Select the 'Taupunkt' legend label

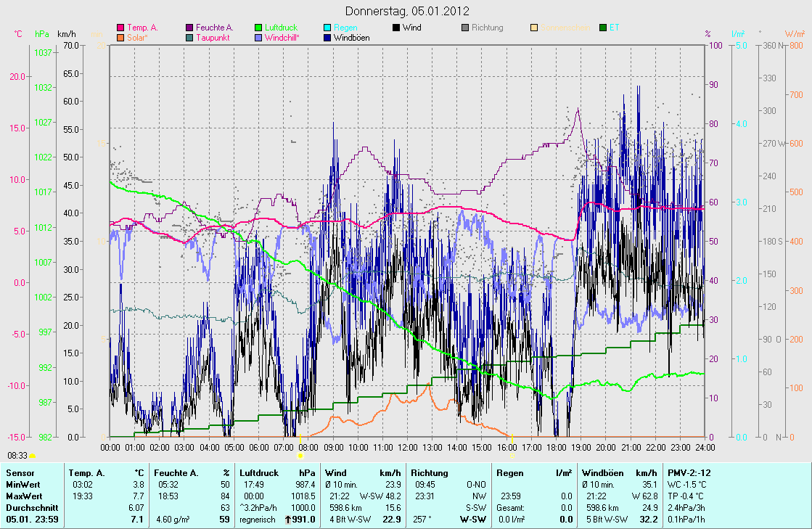click(x=213, y=38)
